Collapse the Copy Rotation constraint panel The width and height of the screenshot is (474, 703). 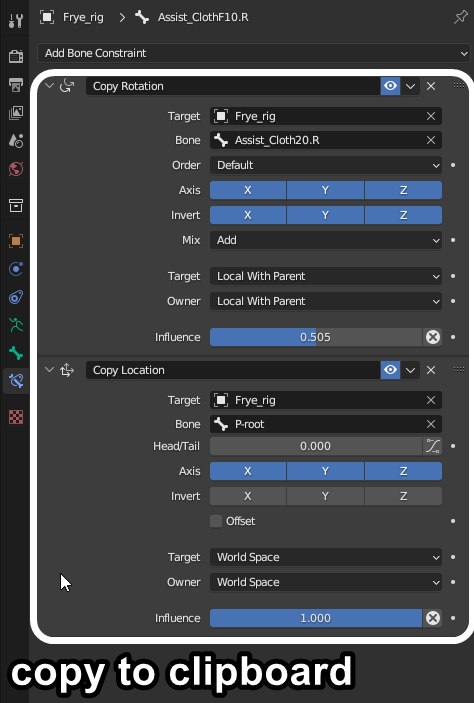point(49,86)
